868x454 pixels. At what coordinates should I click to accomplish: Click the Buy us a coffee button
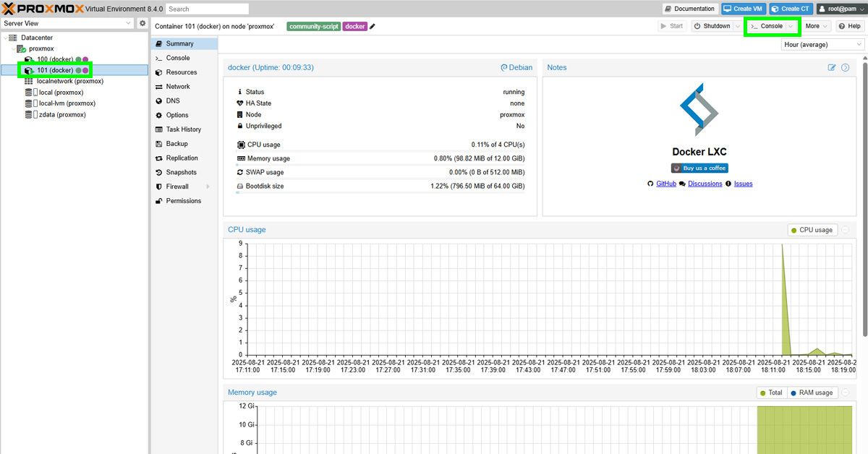pos(699,168)
